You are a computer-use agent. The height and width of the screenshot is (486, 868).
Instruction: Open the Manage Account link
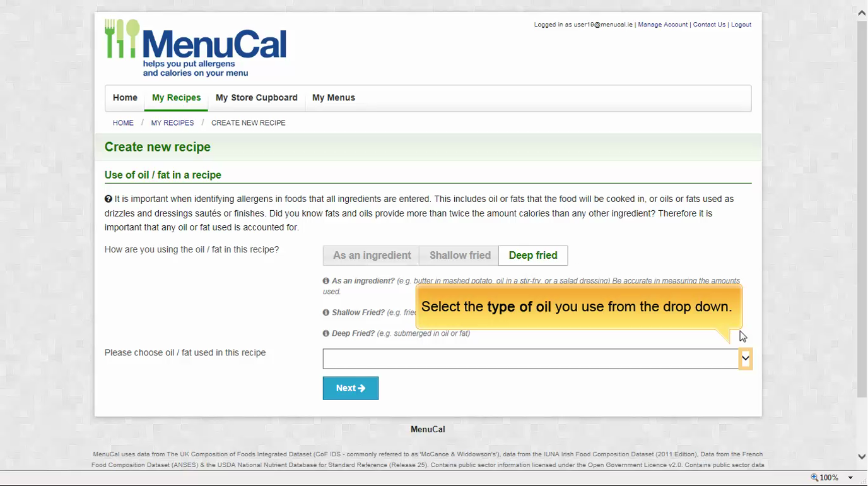662,25
